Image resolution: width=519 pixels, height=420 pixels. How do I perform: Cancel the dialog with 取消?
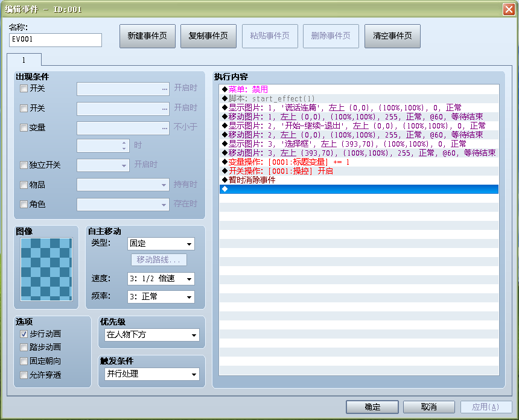pos(429,407)
